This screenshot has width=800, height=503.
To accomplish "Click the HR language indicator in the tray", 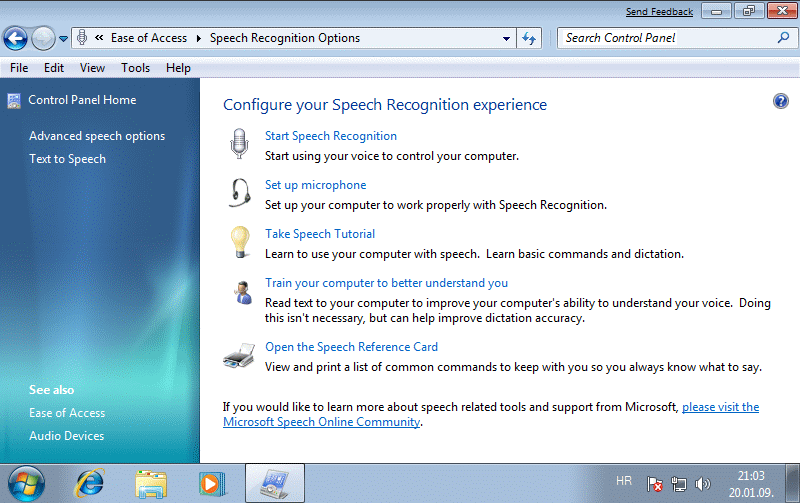I will point(623,481).
